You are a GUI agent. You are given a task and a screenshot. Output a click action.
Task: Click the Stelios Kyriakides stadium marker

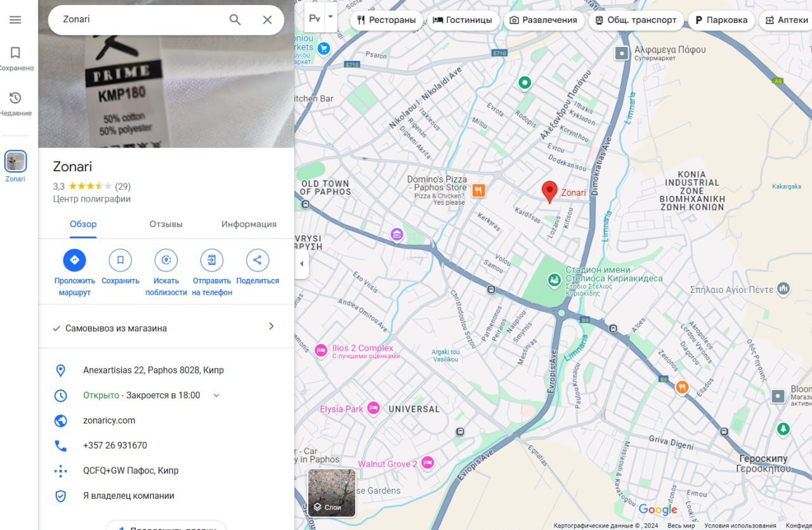pyautogui.click(x=554, y=278)
